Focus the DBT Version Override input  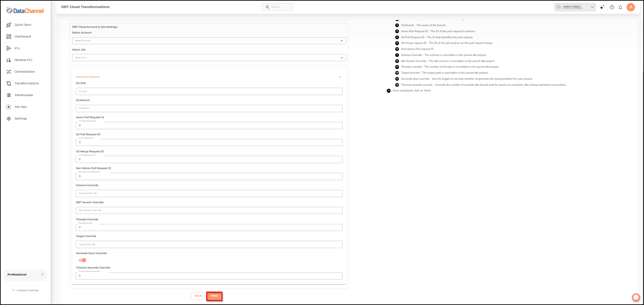(x=209, y=211)
